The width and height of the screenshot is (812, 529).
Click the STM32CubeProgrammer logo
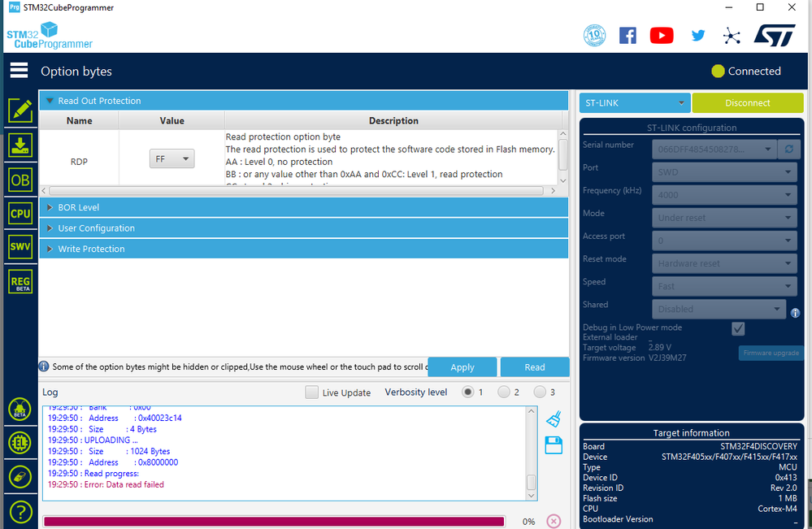[50, 35]
